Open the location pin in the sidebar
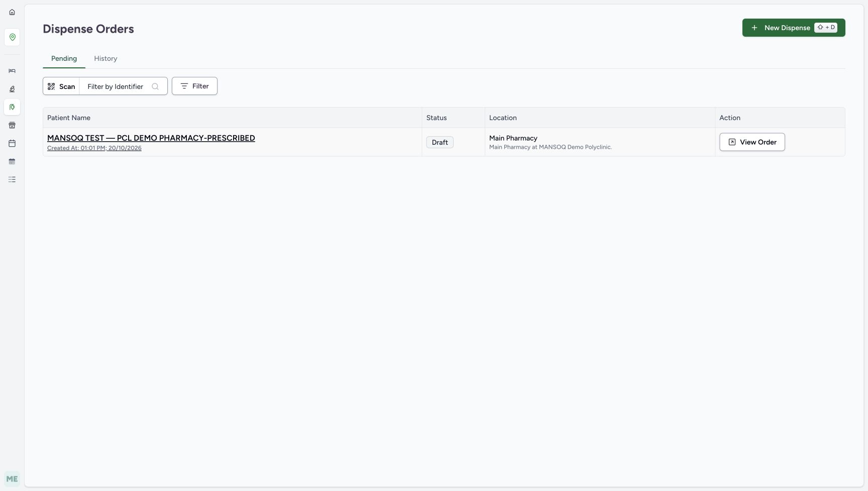The height and width of the screenshot is (491, 868). point(12,37)
